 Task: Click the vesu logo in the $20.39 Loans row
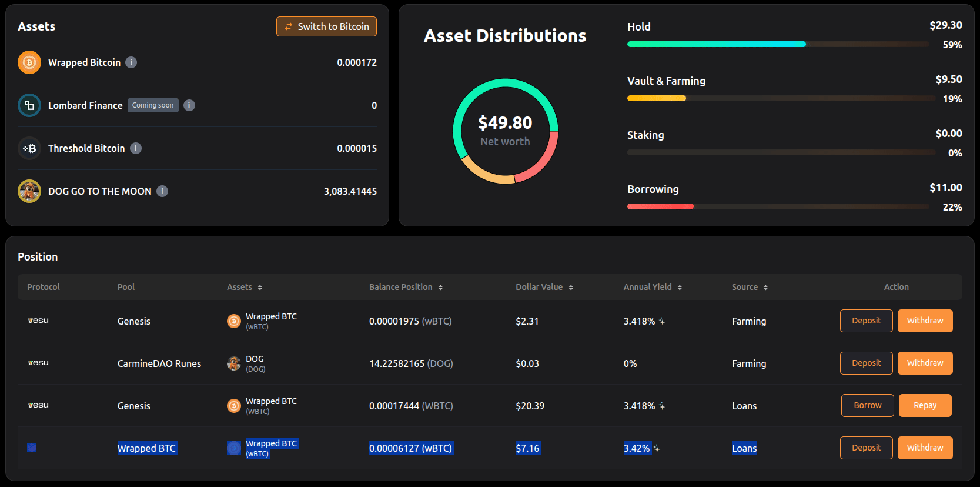38,405
